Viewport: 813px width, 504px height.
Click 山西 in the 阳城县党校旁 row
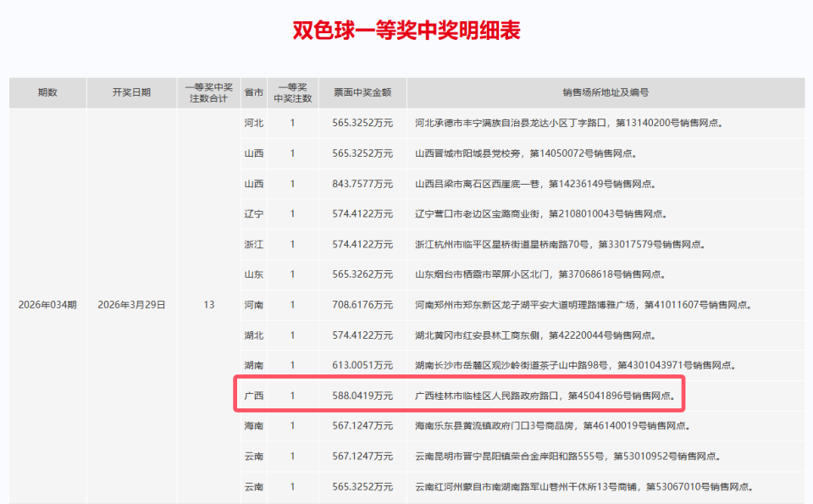click(254, 153)
